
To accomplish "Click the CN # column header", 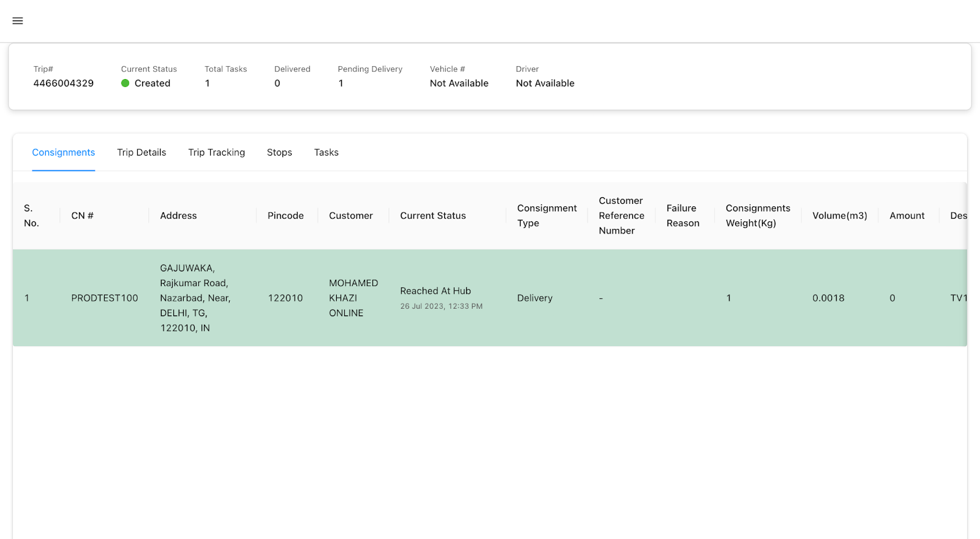I will [x=83, y=216].
